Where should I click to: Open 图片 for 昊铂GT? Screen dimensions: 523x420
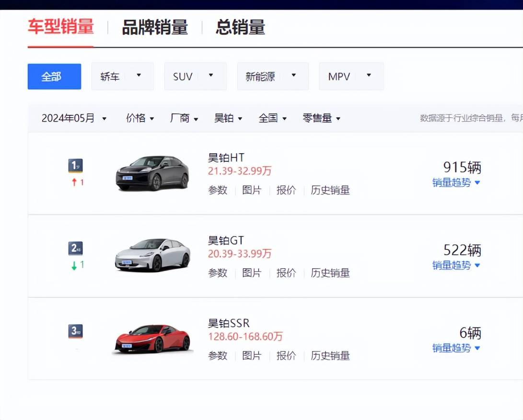pyautogui.click(x=252, y=272)
